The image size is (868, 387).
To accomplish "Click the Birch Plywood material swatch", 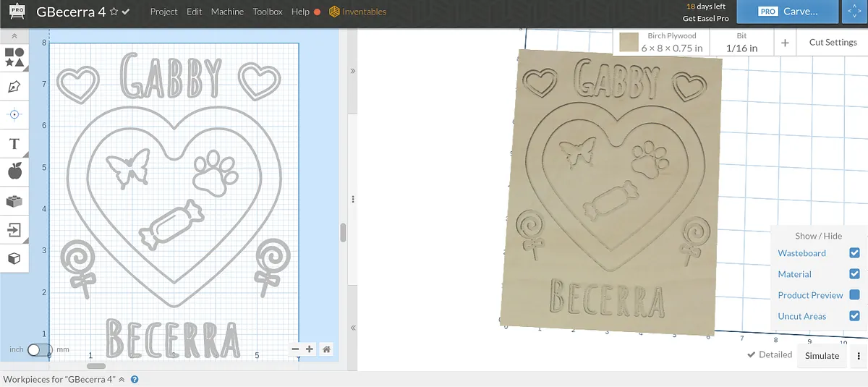I will tap(629, 43).
